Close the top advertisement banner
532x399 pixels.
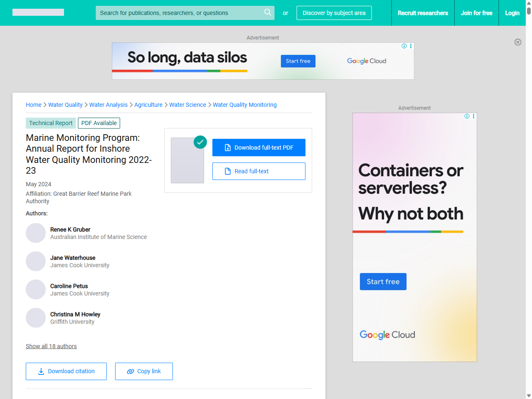coord(518,42)
